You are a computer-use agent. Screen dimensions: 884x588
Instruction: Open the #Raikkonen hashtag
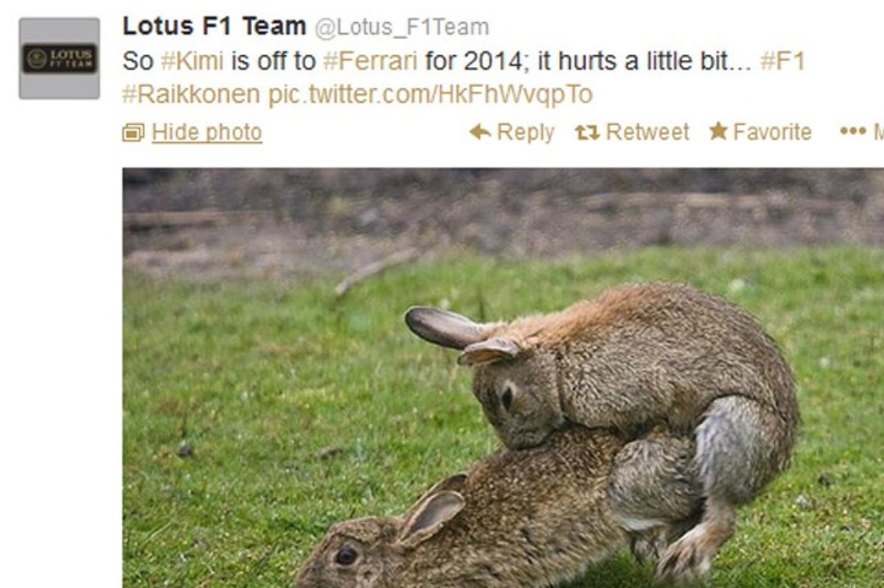coord(191,94)
